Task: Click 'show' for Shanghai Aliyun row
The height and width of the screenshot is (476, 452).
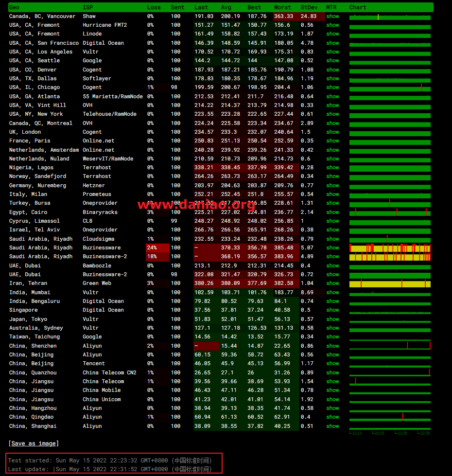Action: pyautogui.click(x=332, y=426)
